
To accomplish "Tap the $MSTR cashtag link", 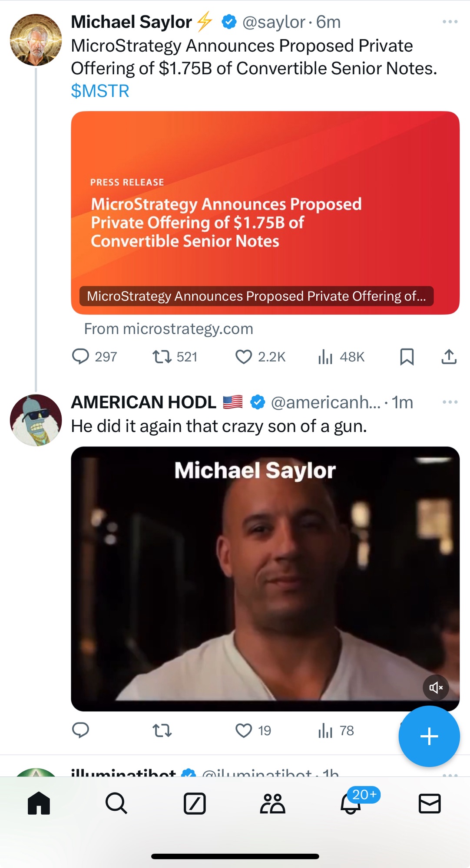I will tap(100, 91).
